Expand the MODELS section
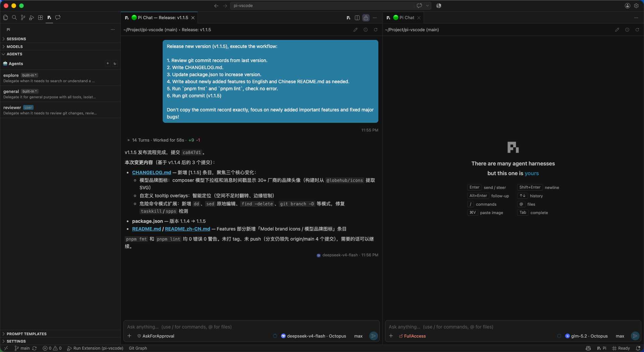The height and width of the screenshot is (352, 644). pyautogui.click(x=60, y=47)
